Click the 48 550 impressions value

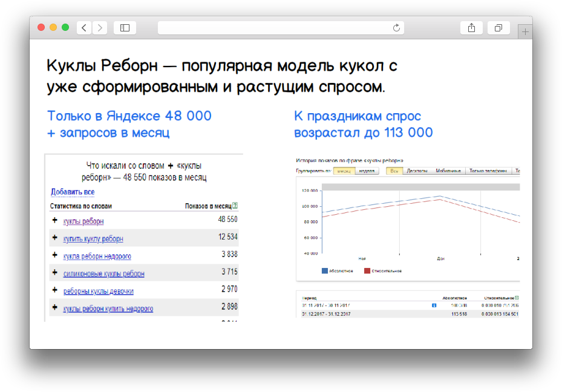(227, 220)
